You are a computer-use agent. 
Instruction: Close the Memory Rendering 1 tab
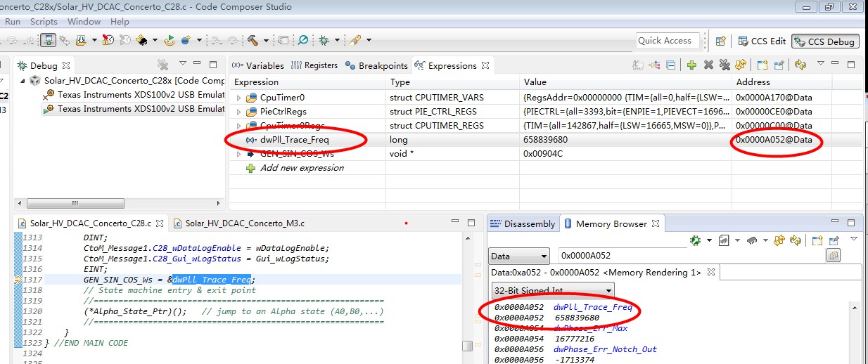pyautogui.click(x=711, y=272)
